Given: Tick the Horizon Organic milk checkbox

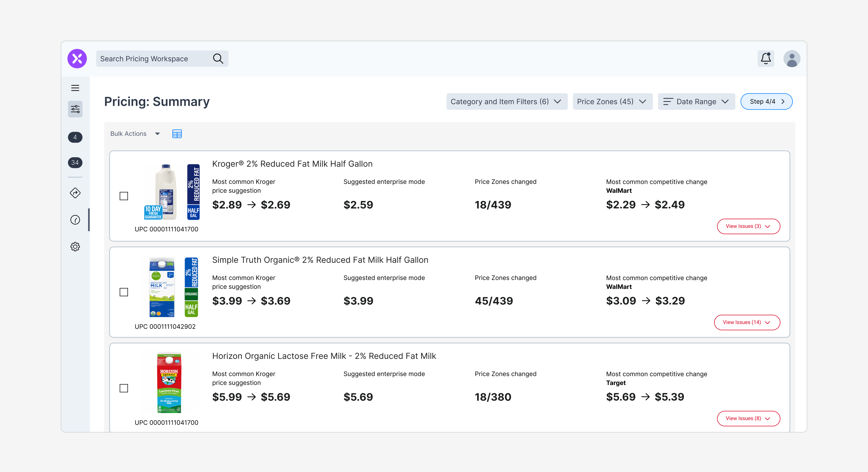Looking at the screenshot, I should (124, 388).
